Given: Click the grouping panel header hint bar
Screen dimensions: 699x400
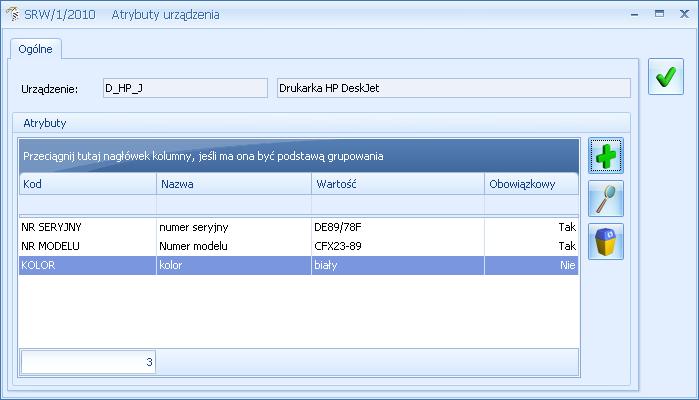Looking at the screenshot, I should point(299,156).
